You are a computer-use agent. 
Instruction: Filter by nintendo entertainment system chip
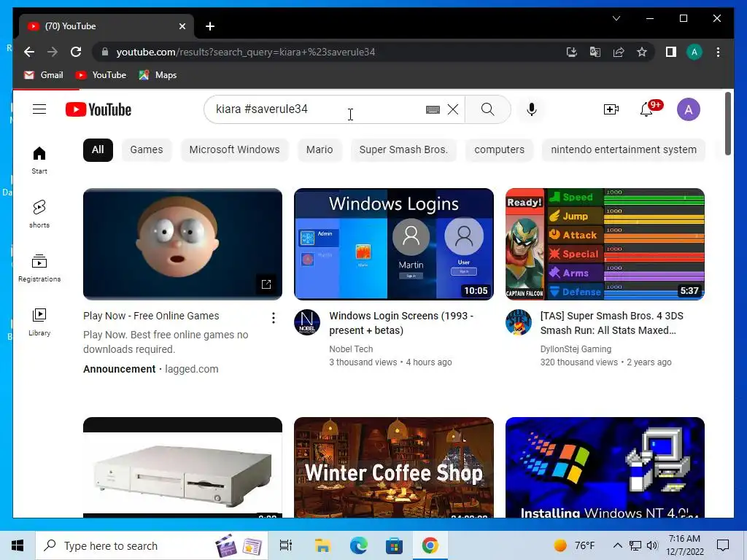point(624,150)
